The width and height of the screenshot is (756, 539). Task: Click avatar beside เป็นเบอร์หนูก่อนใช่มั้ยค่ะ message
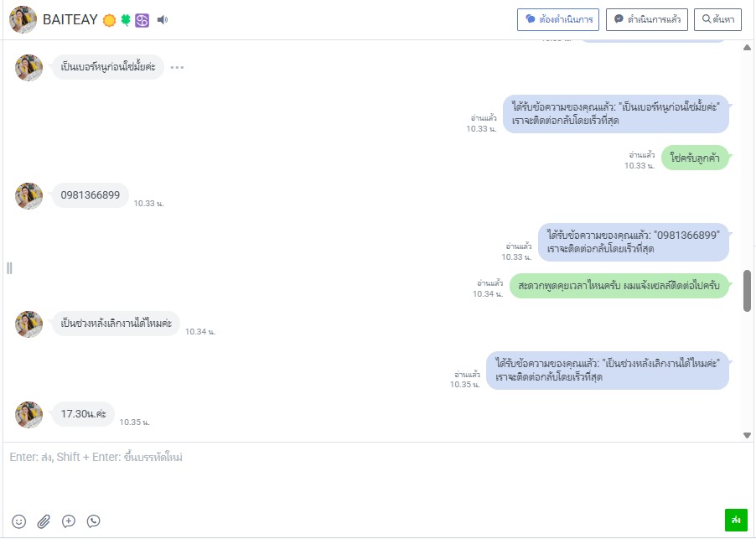[x=29, y=68]
